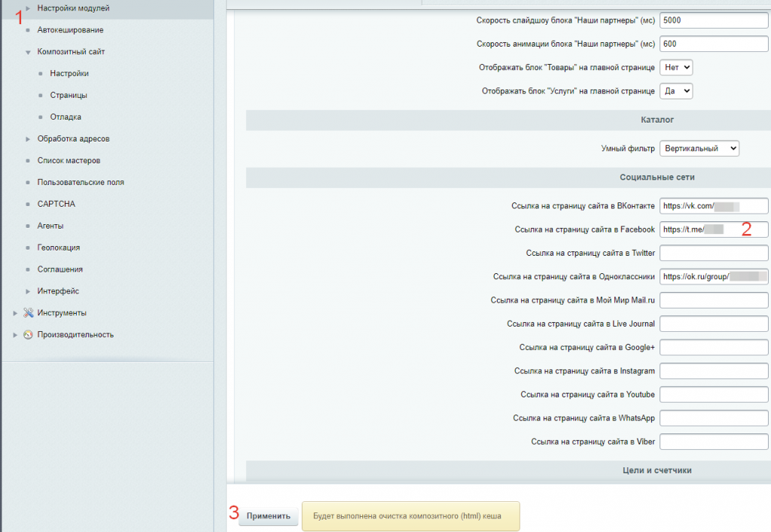This screenshot has height=532, width=771.
Task: Collapse the Композитный сайт arrow
Action: [x=28, y=52]
